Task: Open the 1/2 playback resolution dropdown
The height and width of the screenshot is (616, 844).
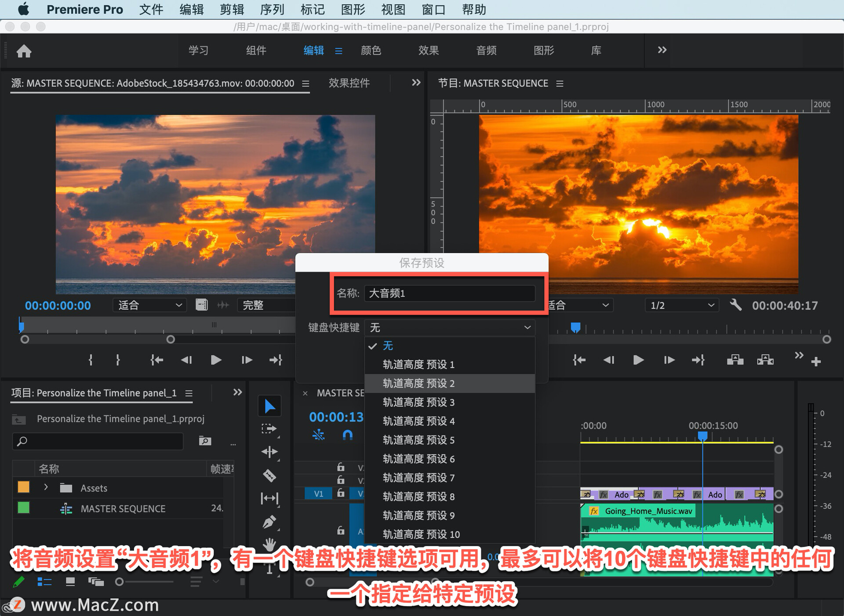Action: (681, 305)
